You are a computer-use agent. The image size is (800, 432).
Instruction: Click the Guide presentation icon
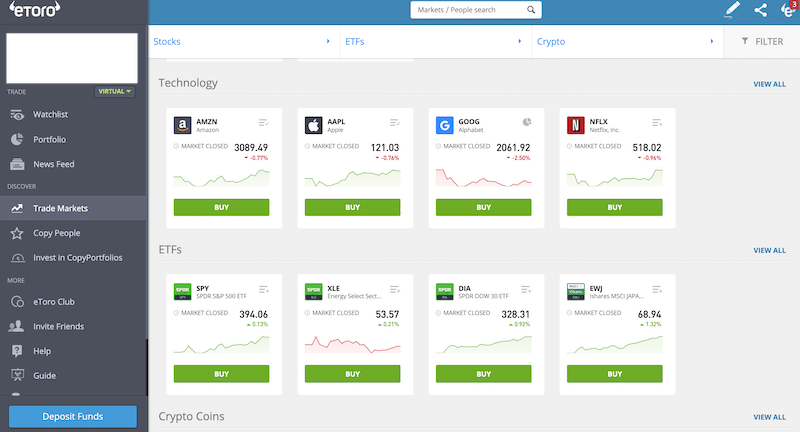(x=17, y=375)
